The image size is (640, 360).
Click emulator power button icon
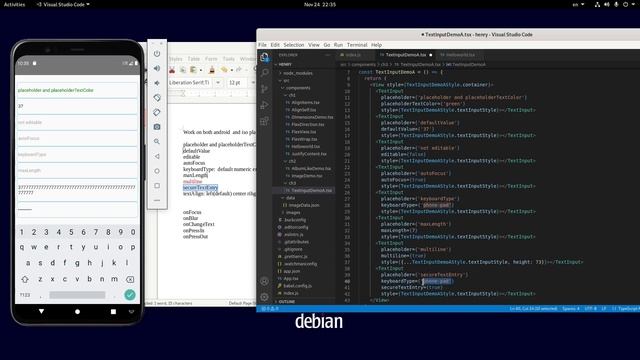pos(157,53)
